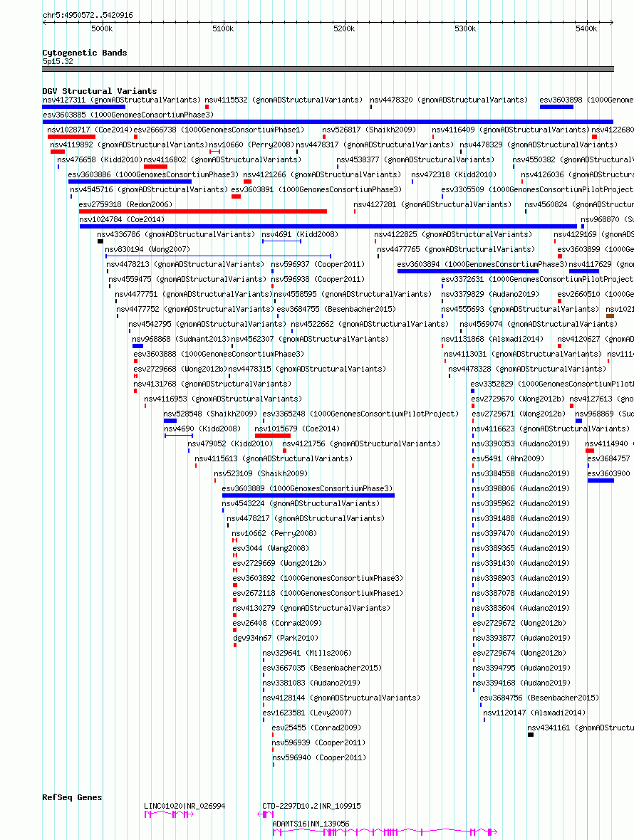
Task: Open the LINC01020|NR_026994 gene label
Action: (x=185, y=806)
